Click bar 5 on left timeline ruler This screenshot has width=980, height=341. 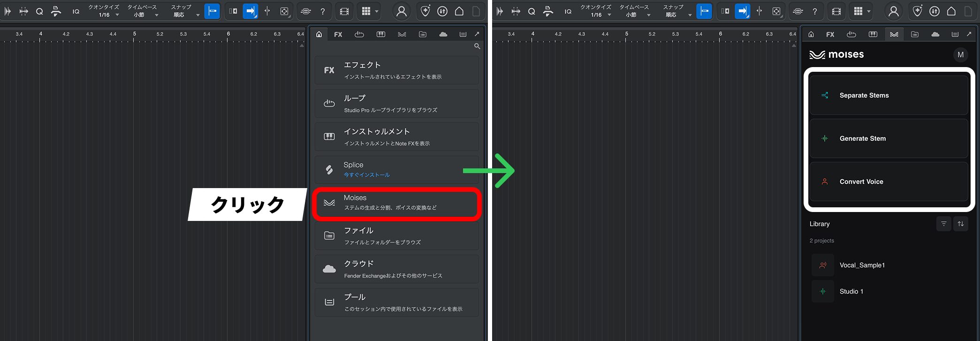[134, 34]
